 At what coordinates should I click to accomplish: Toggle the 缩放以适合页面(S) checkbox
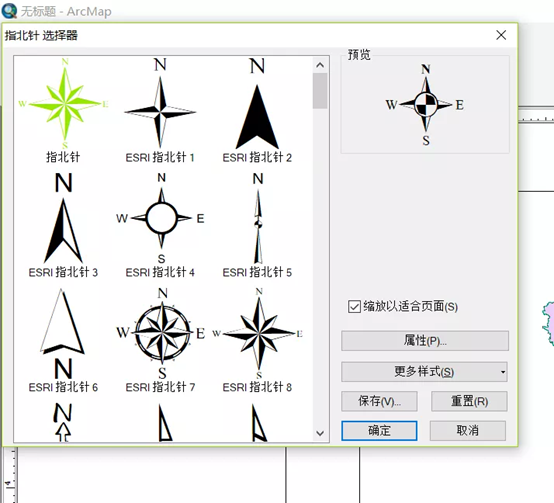coord(354,307)
